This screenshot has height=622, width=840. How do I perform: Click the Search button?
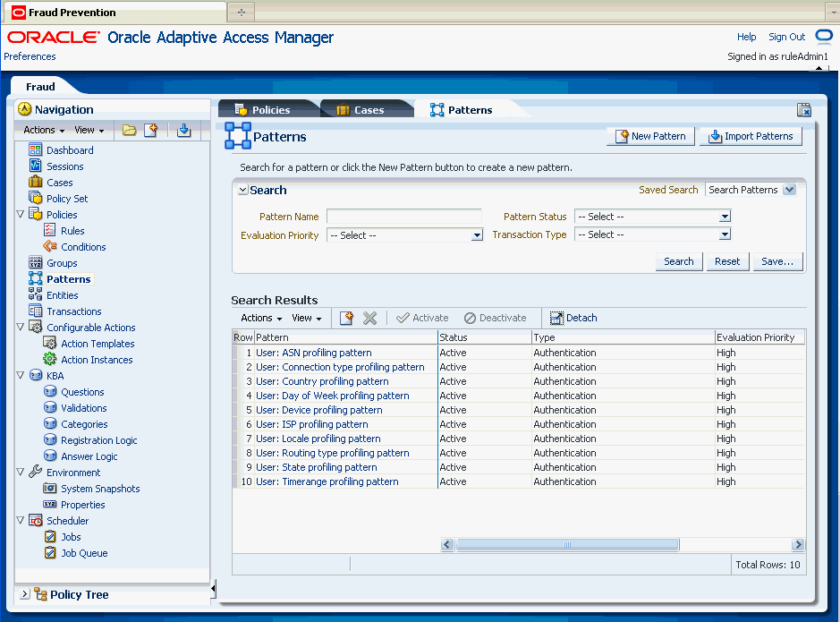coord(679,261)
